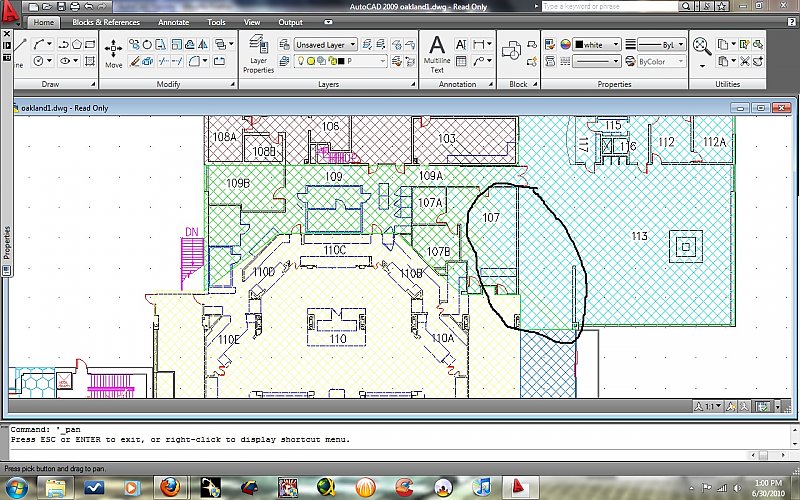800x500 pixels.
Task: Click the Table tool in Annotation panel
Action: pos(461,61)
